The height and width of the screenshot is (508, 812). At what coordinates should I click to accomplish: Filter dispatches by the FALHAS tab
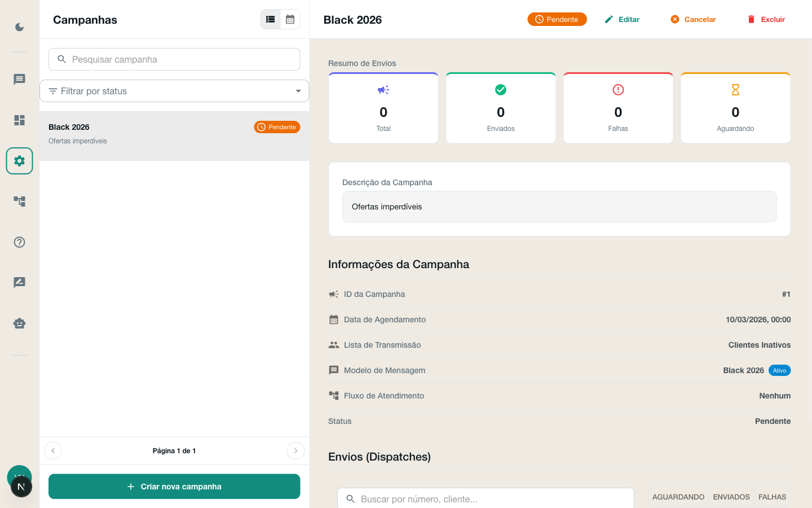point(772,497)
